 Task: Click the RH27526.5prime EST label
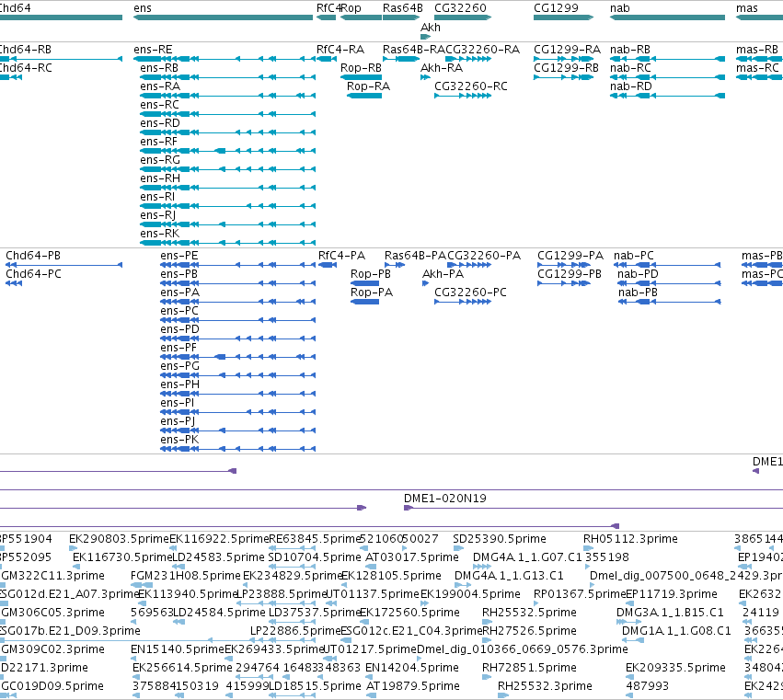pos(529,632)
